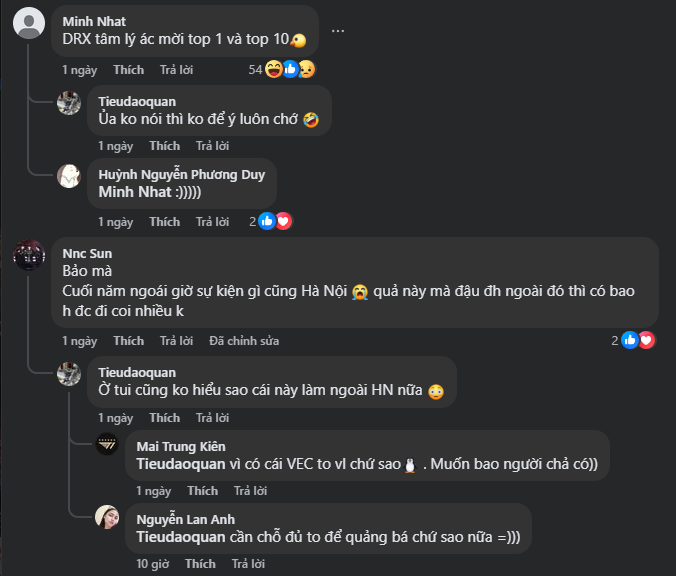This screenshot has width=676, height=576.
Task: Click Nguyễn Lan Anh's profile picture
Action: pos(107,516)
